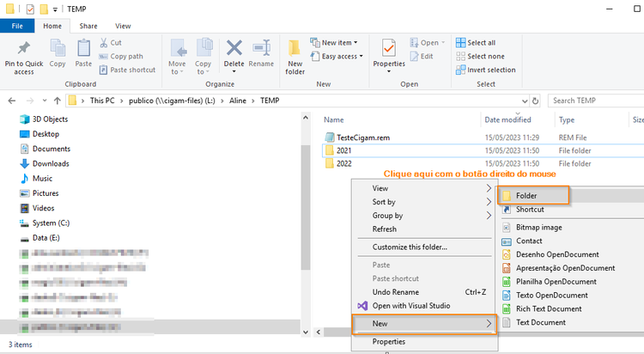The width and height of the screenshot is (644, 354).
Task: Create a new Bitmap image
Action: (539, 228)
